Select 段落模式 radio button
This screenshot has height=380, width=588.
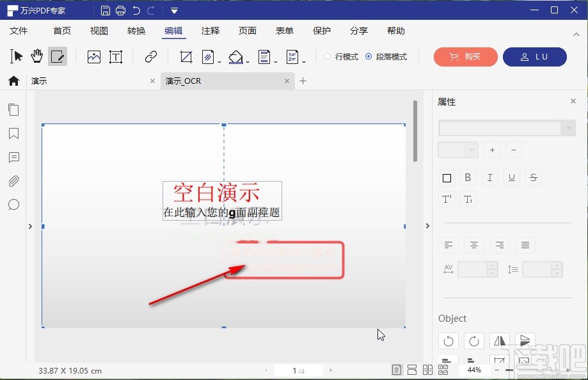coord(369,57)
